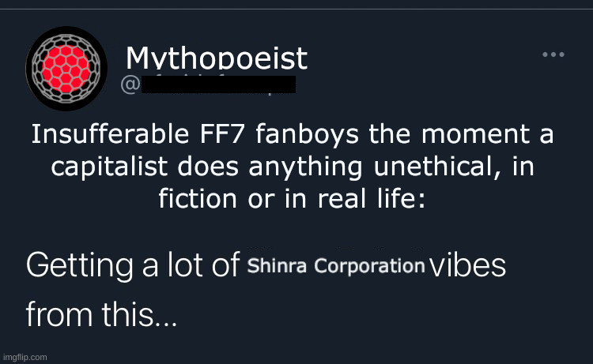Click the blacked-out username handle

[x=218, y=84]
